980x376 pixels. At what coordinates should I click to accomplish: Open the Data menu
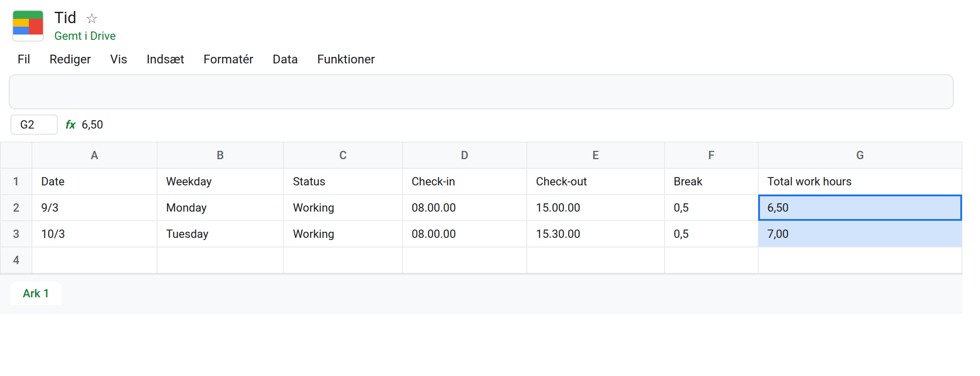click(x=285, y=59)
